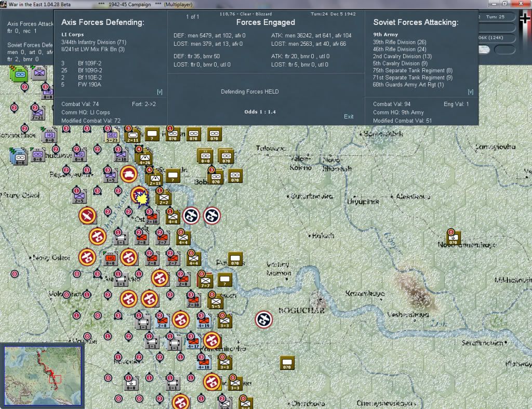Click the red view rectangle on minimap
The width and height of the screenshot is (532, 409).
tap(55, 379)
